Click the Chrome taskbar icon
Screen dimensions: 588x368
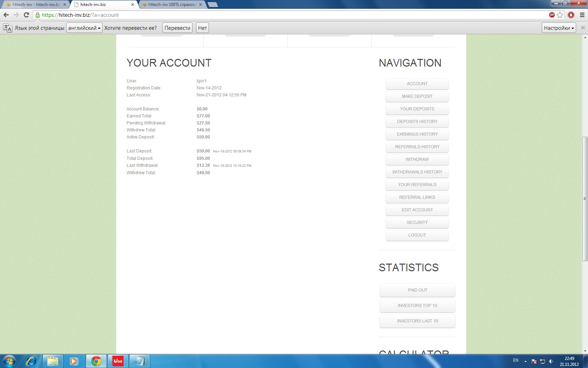96,361
